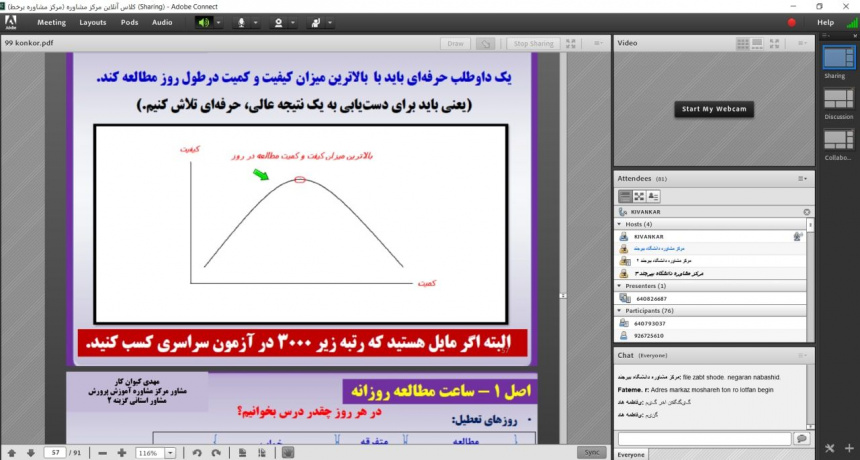Image resolution: width=860 pixels, height=460 pixels.
Task: Send the chat message
Action: click(802, 439)
